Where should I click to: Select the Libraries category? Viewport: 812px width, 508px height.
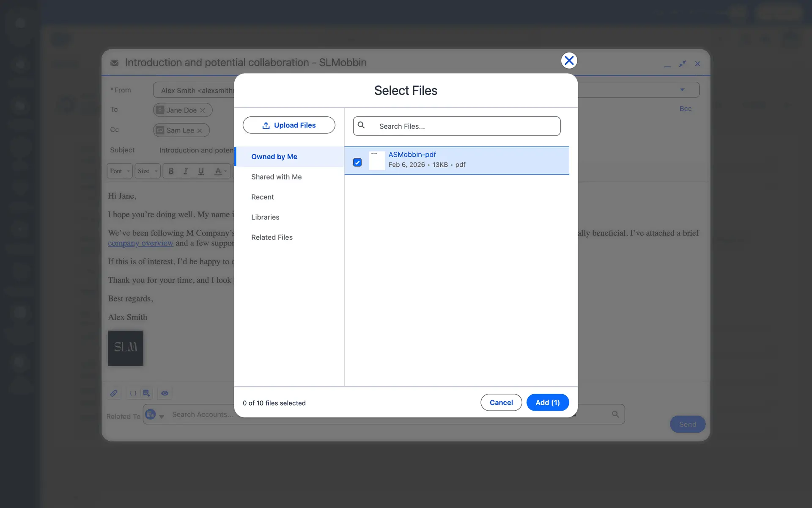point(265,217)
